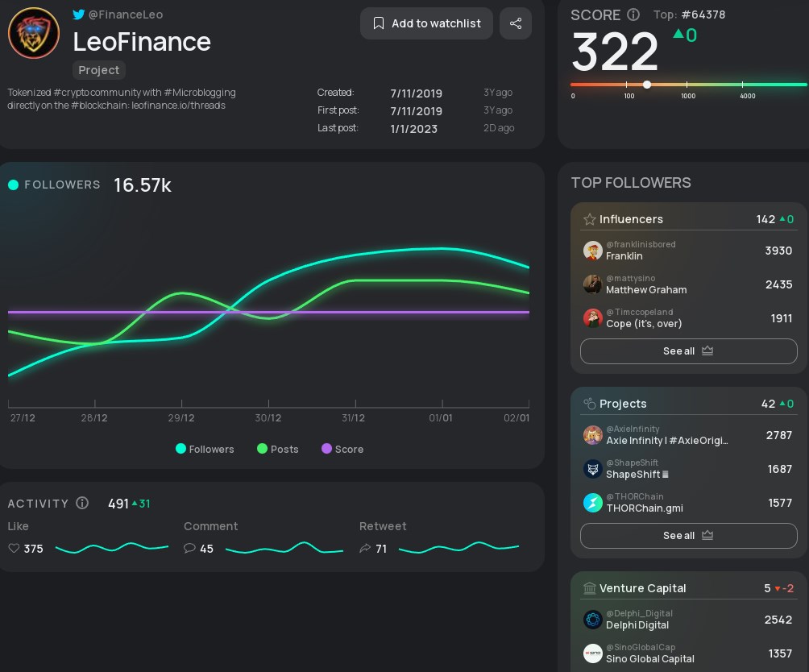The image size is (809, 672).
Task: Click the Comment sparkline chart
Action: coord(284,548)
